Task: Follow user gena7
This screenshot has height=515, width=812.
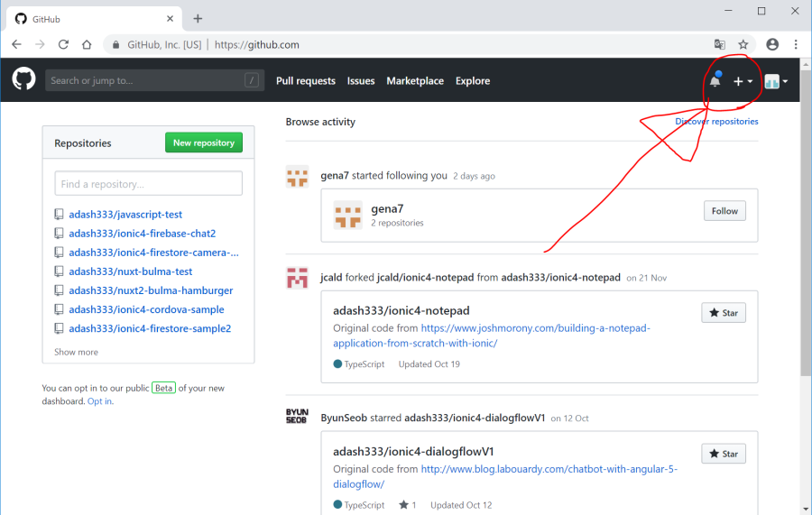Action: click(x=724, y=211)
